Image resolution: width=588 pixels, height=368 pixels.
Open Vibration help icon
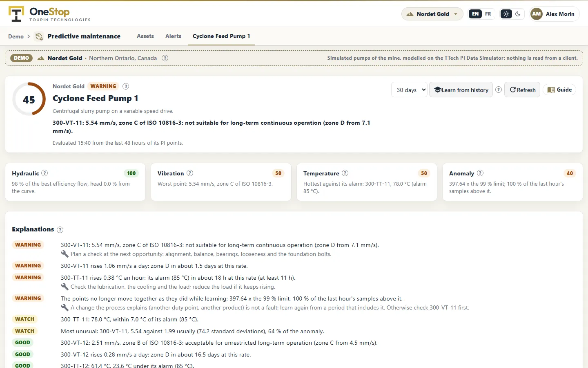point(190,173)
